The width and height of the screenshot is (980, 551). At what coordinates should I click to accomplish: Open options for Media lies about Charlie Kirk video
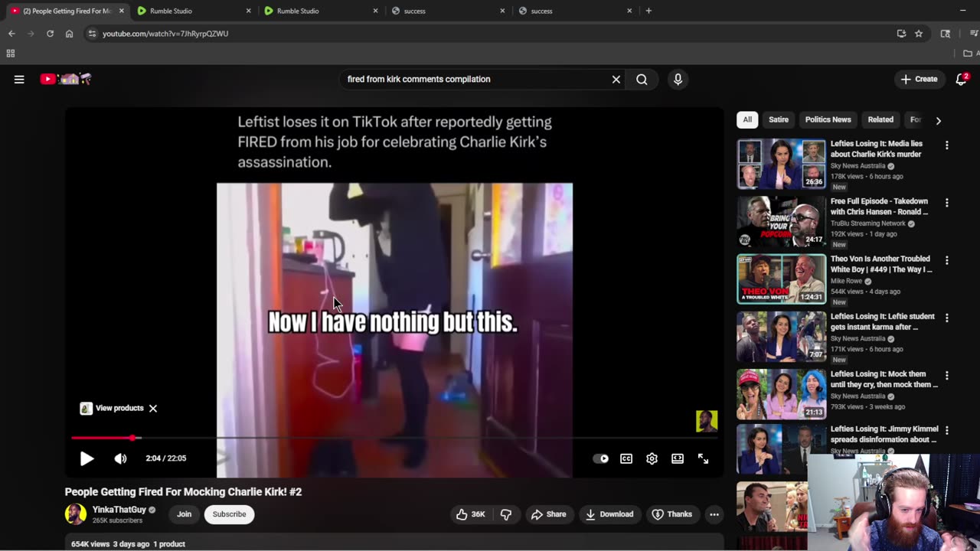[946, 145]
